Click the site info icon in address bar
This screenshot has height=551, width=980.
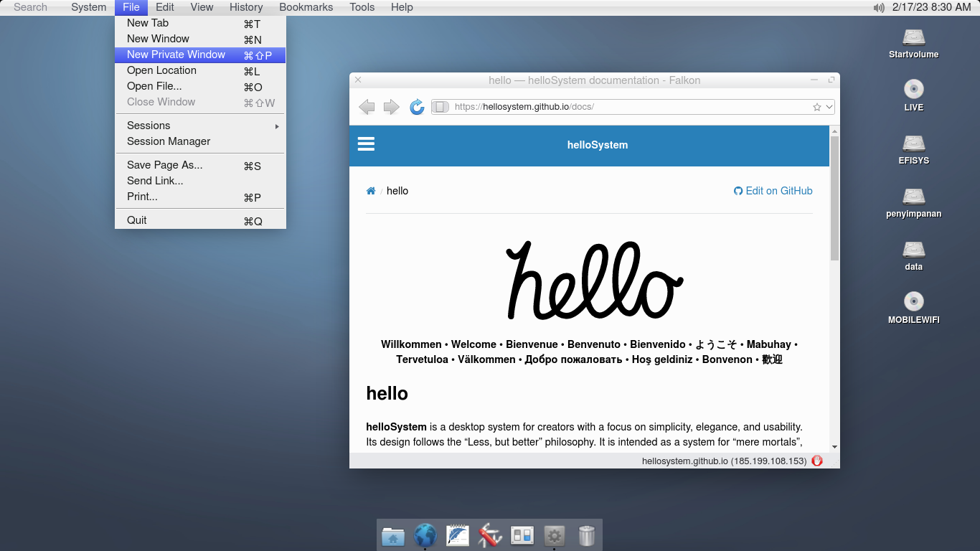441,107
